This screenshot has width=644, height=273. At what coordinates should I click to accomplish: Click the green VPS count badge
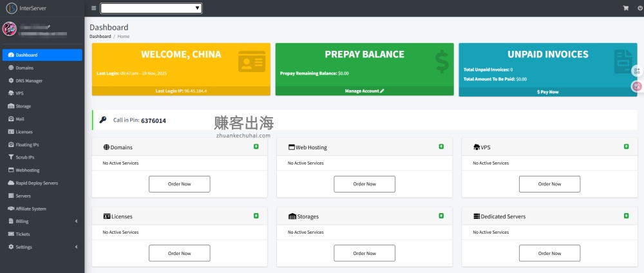pyautogui.click(x=626, y=147)
